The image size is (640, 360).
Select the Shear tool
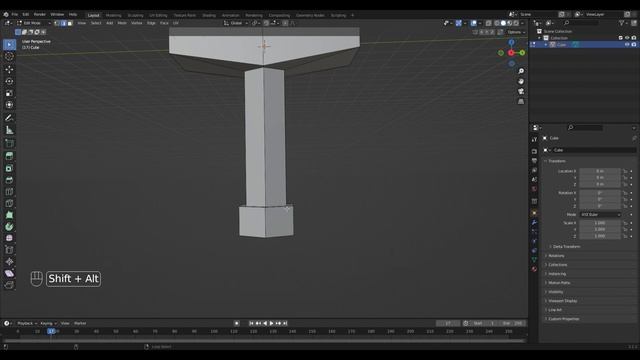(9, 273)
